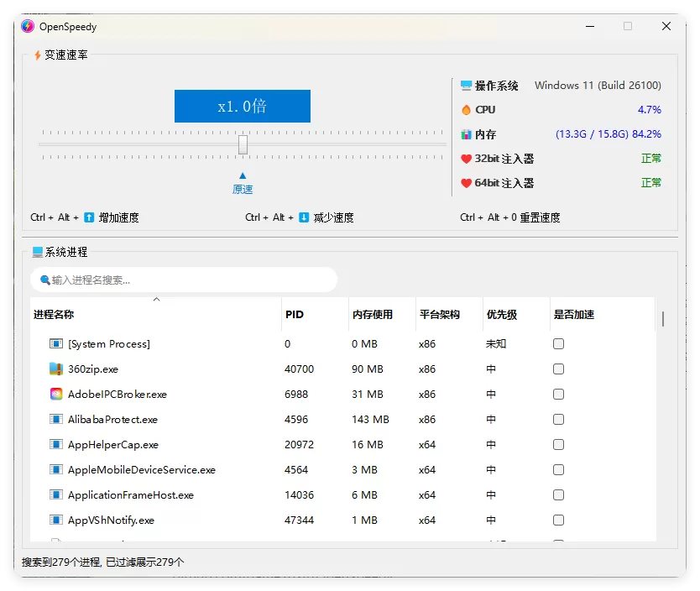Click the AlibabaProtect.exe process icon
This screenshot has height=591, width=700.
point(55,419)
